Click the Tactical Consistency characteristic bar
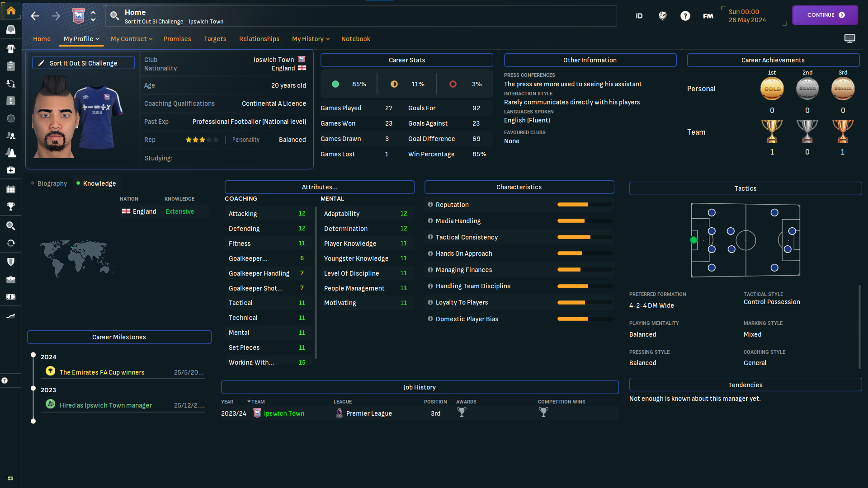The height and width of the screenshot is (488, 868). [x=585, y=237]
